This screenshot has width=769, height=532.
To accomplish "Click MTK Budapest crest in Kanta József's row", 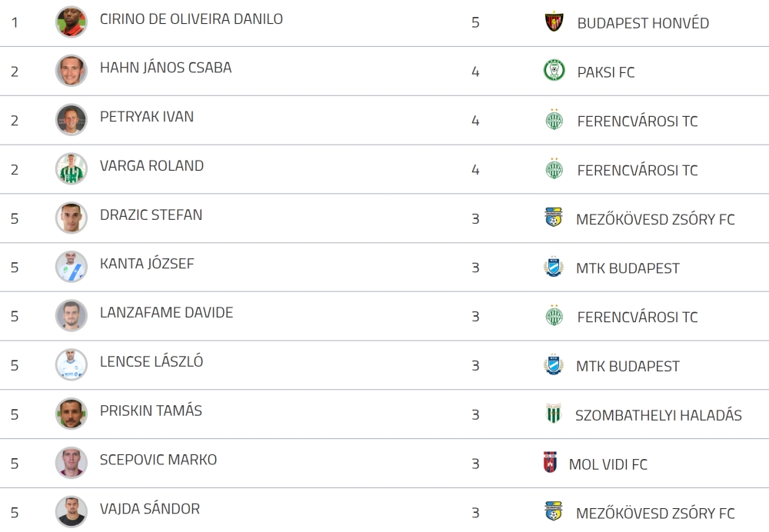I will [x=554, y=268].
